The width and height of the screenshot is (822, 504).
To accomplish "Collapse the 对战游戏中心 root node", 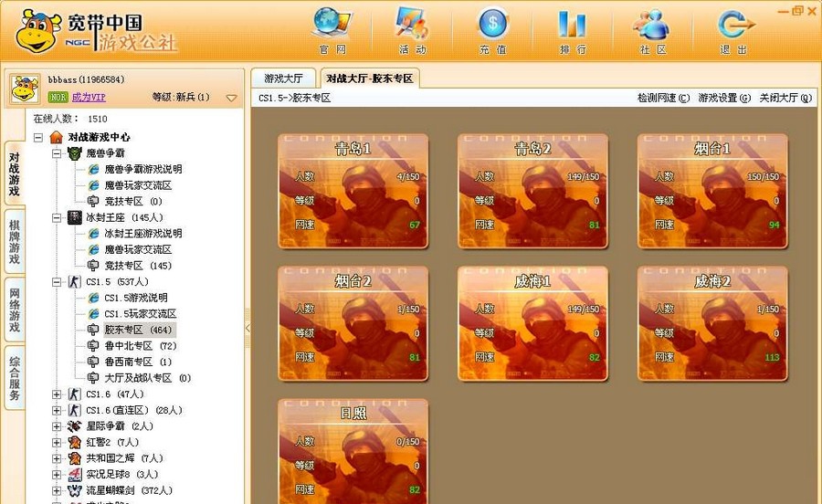I will tap(38, 137).
